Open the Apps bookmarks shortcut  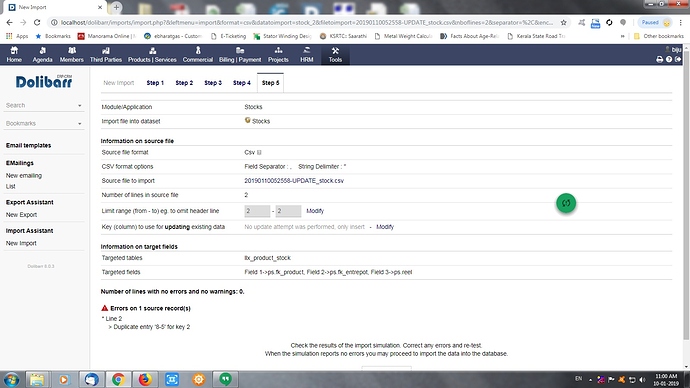coord(17,36)
